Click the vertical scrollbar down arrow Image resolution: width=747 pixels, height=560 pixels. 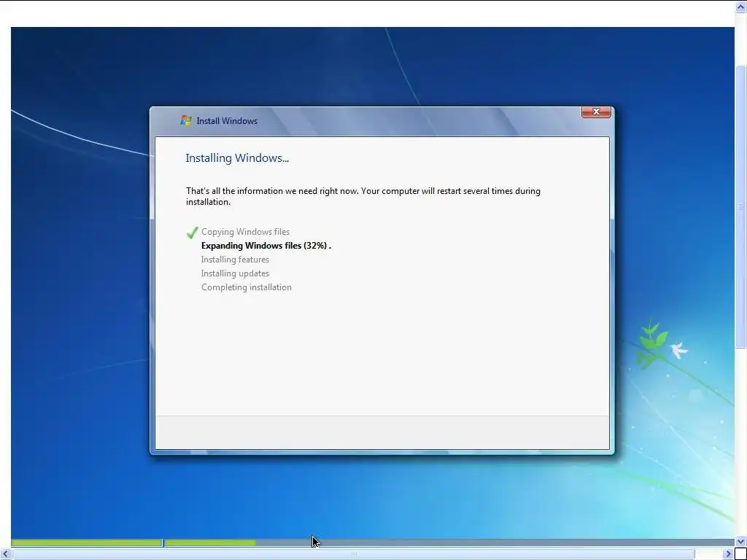click(741, 542)
